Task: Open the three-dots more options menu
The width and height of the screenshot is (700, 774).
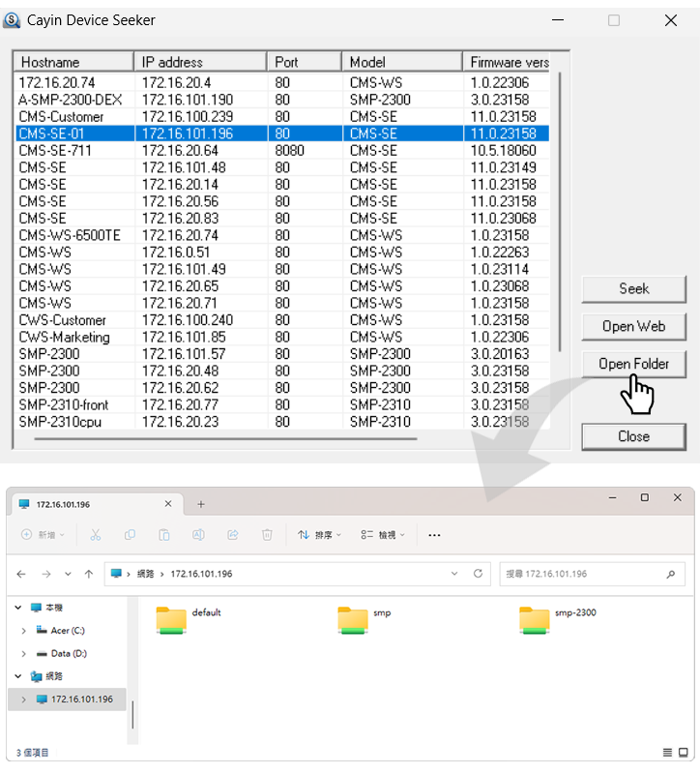Action: 434,535
